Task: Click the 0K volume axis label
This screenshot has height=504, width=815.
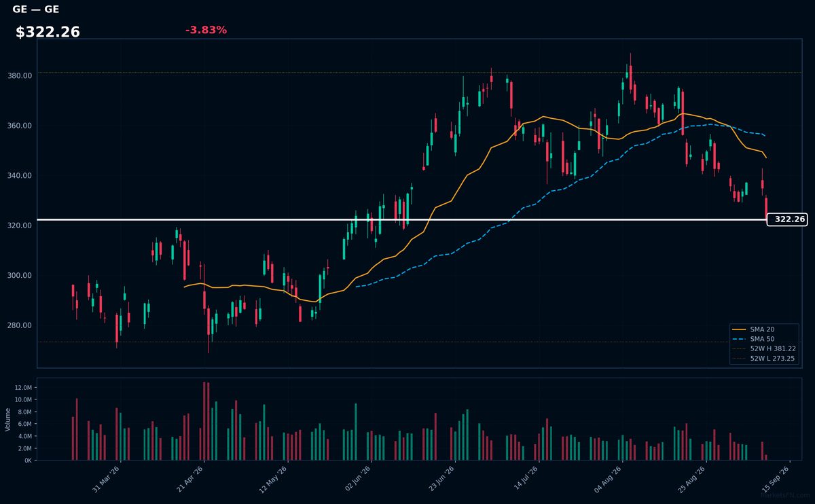Action: (x=28, y=461)
